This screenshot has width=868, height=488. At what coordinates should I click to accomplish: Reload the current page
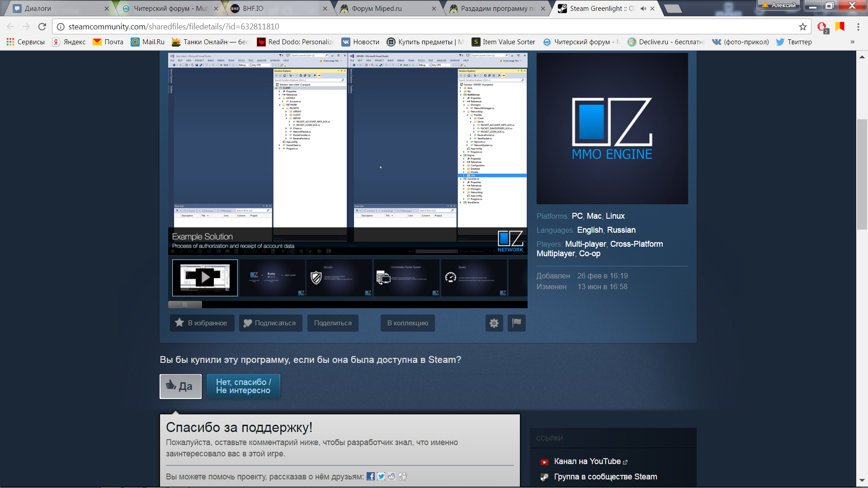click(42, 27)
